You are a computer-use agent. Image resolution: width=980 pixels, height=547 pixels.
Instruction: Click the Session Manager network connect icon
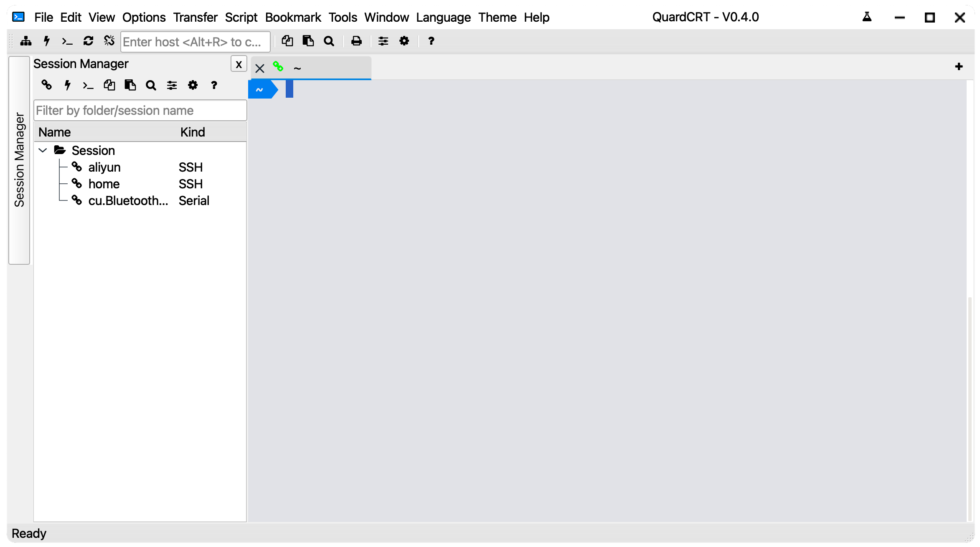26,41
